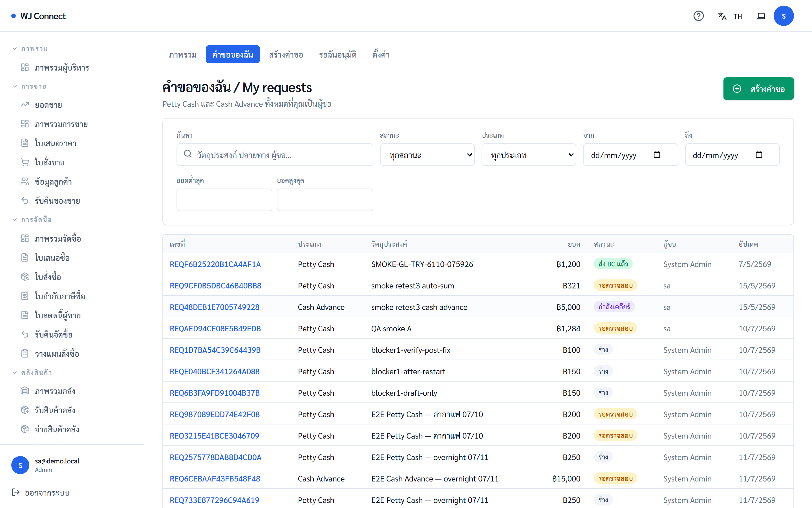Click the จาก from-date field

click(x=630, y=155)
